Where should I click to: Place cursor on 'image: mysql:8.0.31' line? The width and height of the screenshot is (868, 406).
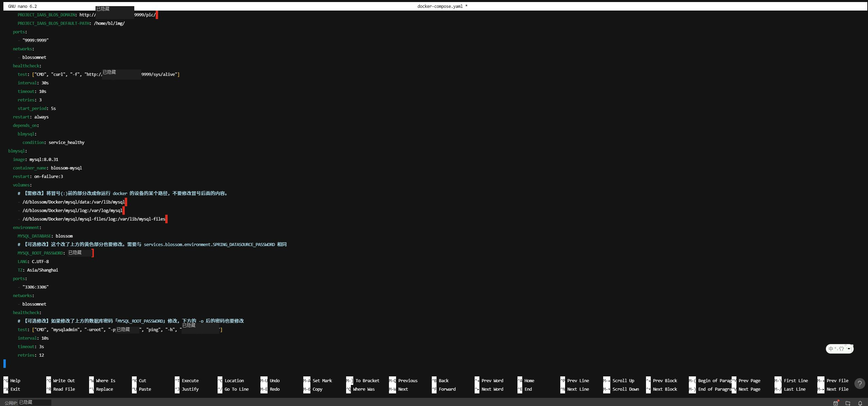pyautogui.click(x=35, y=159)
